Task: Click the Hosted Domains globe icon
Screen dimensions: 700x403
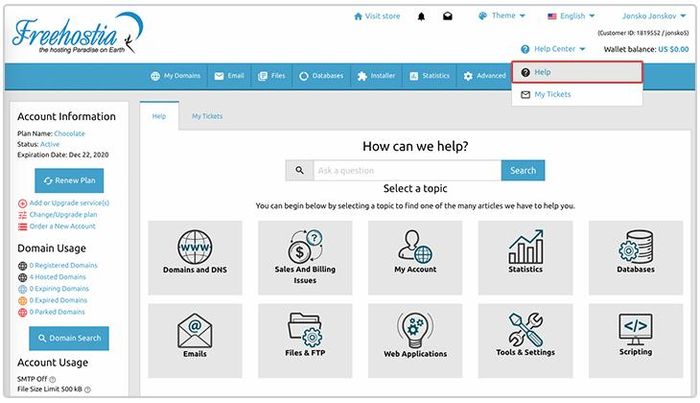Action: pos(23,278)
